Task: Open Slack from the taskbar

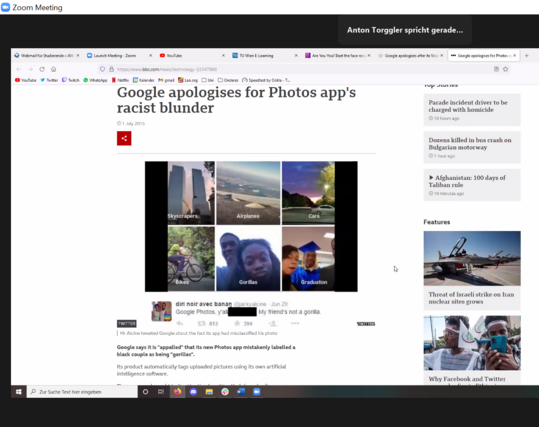Action: point(225,392)
